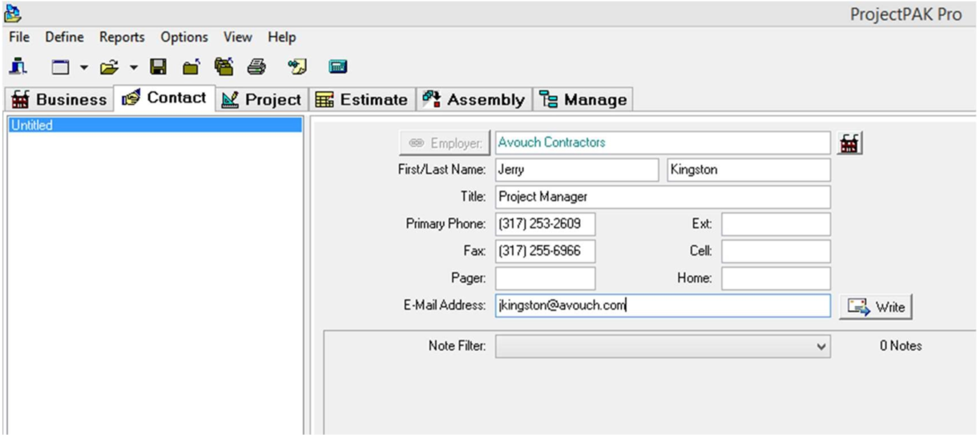Screen dimensions: 980x435
Task: Click the Primary Phone field
Action: click(545, 224)
